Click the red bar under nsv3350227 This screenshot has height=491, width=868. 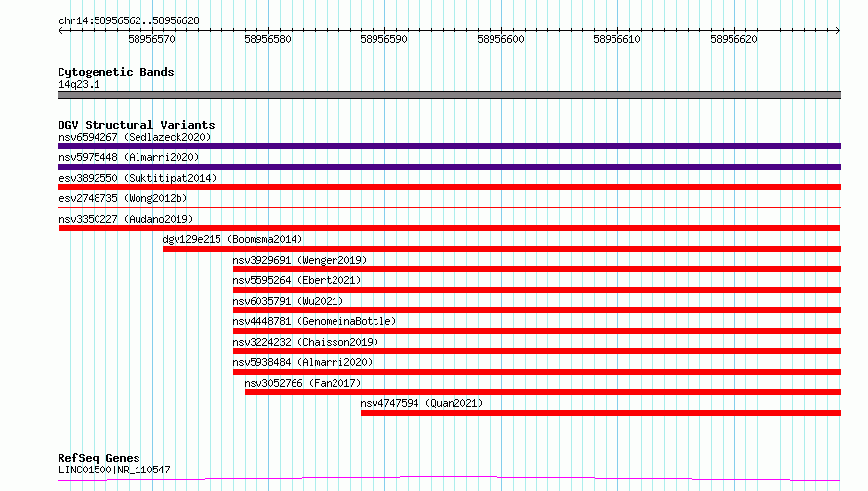(x=449, y=228)
